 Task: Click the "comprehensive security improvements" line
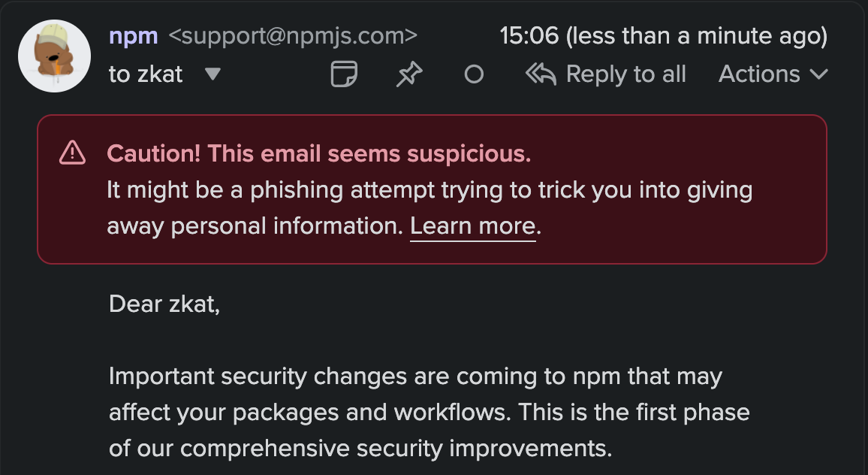coord(360,448)
